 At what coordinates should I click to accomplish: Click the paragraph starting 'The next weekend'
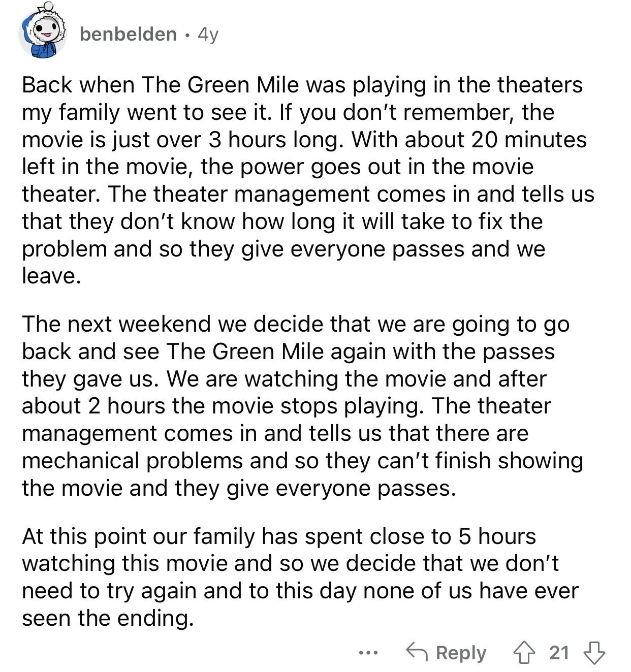(x=302, y=406)
